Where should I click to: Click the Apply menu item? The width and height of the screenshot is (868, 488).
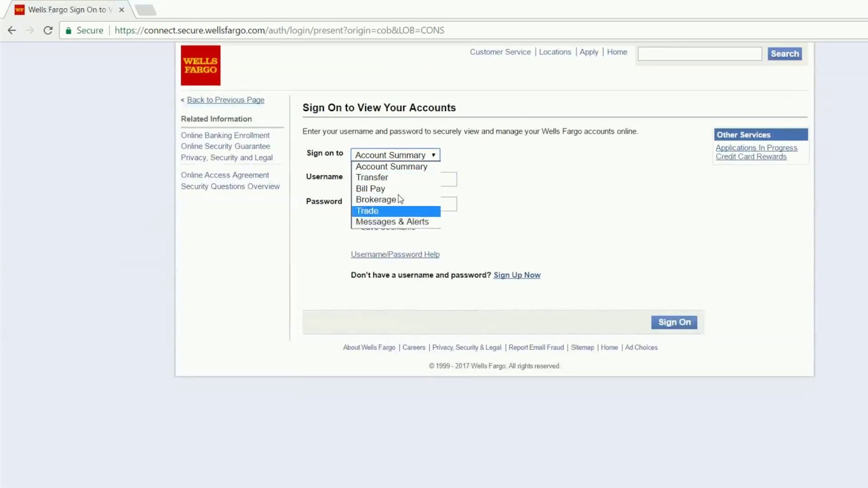589,52
